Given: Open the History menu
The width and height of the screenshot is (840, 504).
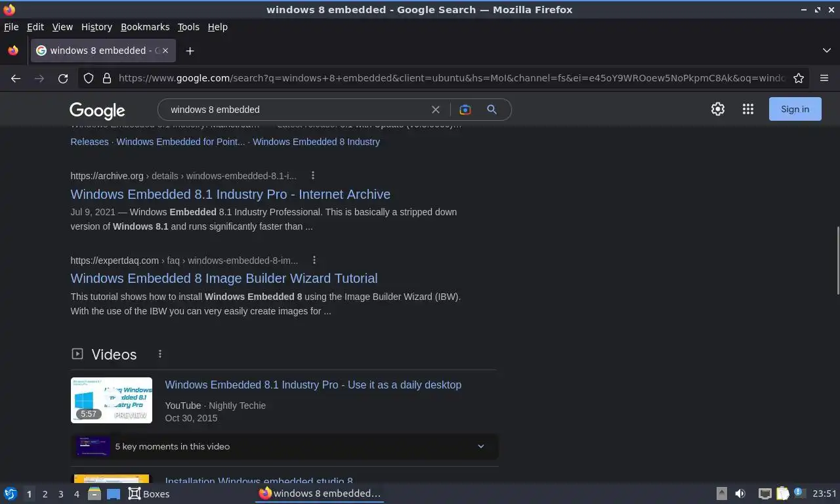Looking at the screenshot, I should (x=96, y=27).
